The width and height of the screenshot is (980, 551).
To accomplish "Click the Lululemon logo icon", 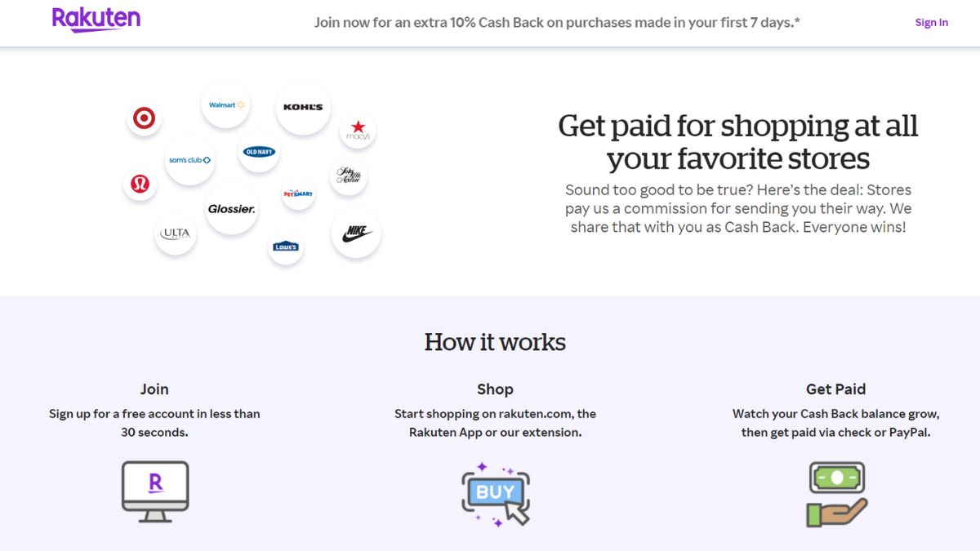I will (x=140, y=184).
